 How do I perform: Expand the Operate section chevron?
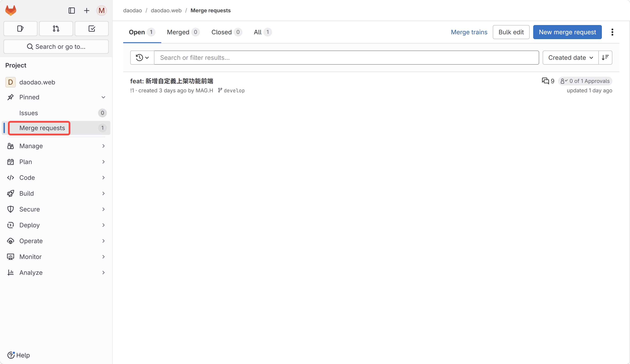pos(103,241)
